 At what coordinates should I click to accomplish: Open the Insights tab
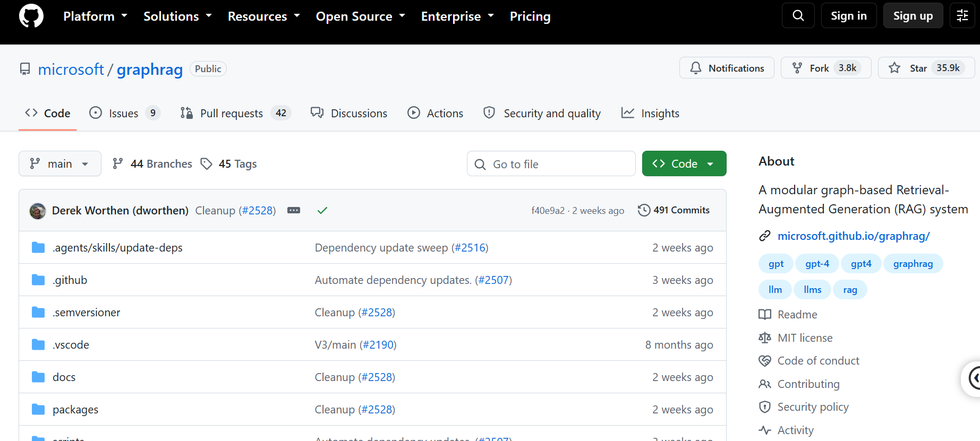coord(650,113)
